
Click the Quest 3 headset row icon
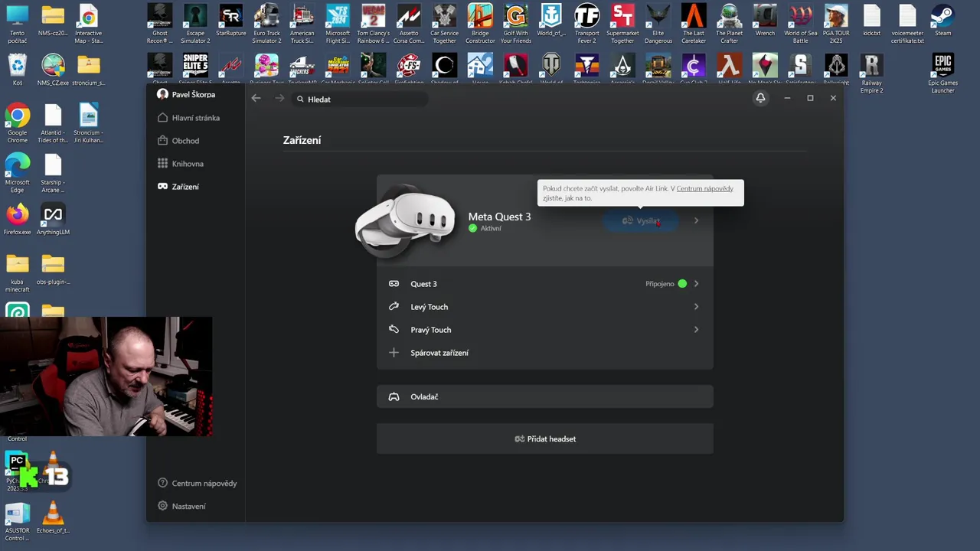(394, 284)
